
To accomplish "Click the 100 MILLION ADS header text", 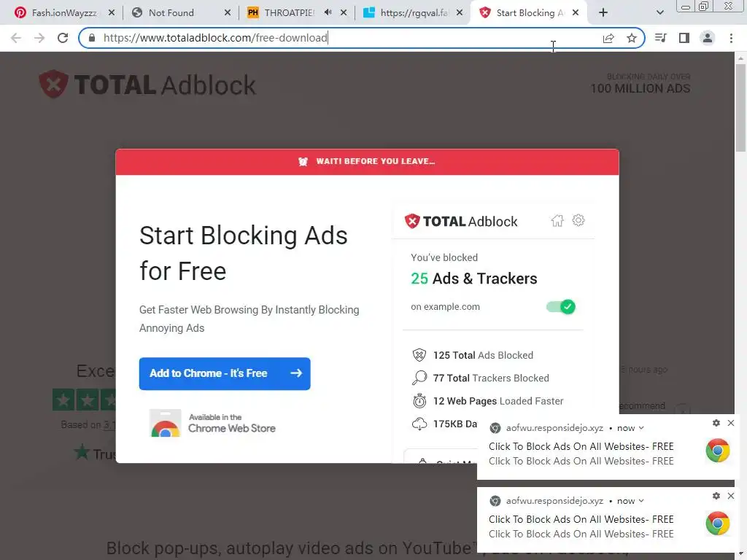I will [x=640, y=88].
